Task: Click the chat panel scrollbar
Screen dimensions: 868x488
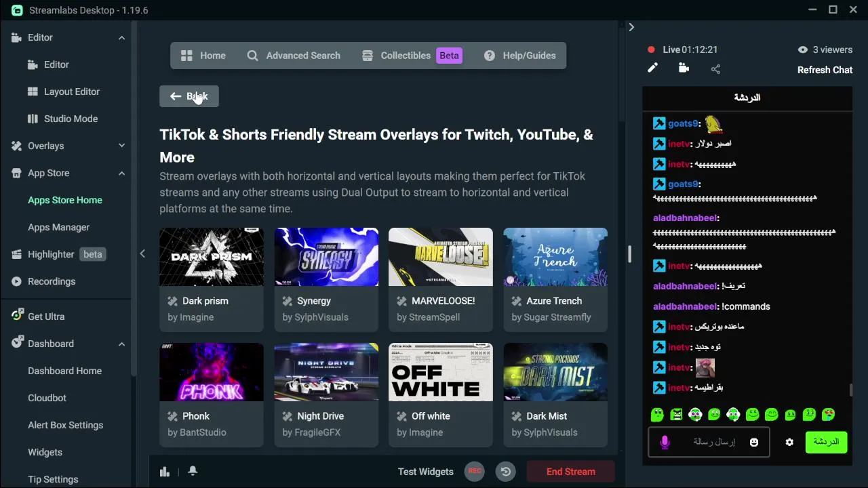Action: coord(851,390)
